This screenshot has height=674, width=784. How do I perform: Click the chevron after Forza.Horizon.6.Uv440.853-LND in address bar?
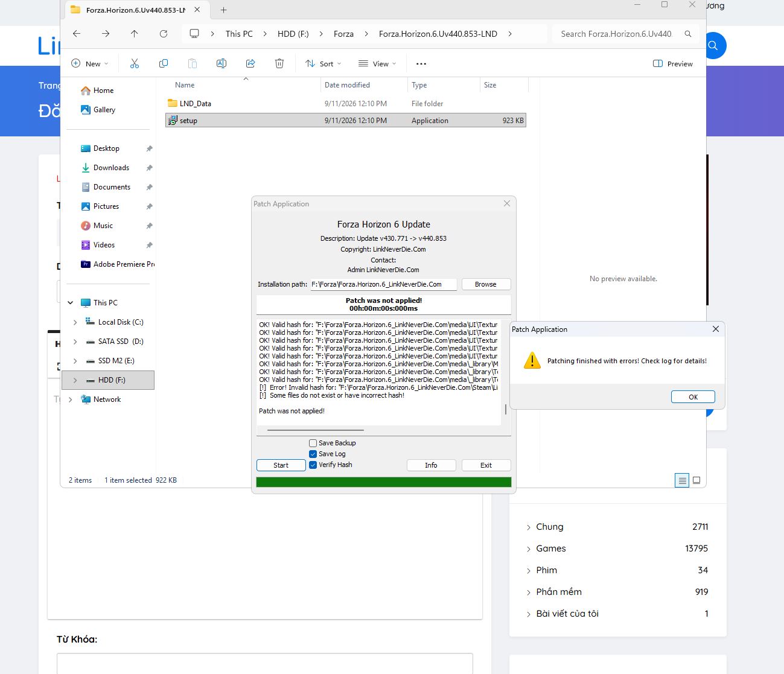tap(510, 34)
